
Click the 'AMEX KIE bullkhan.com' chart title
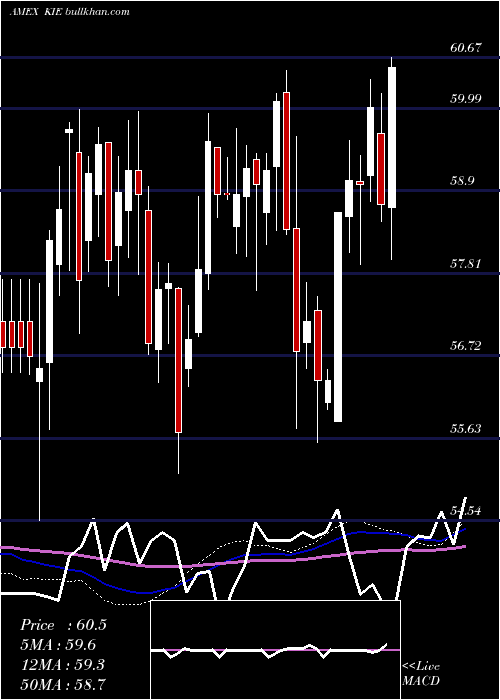70,11
